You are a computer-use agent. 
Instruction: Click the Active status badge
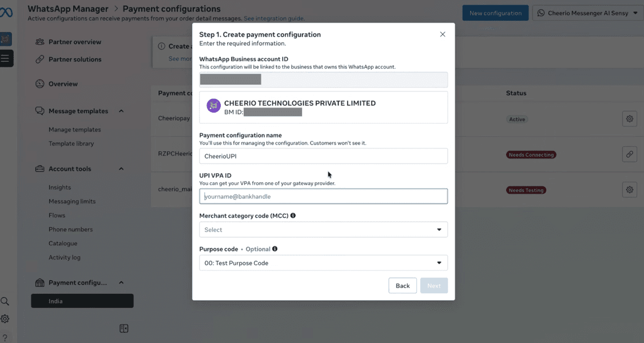517,119
